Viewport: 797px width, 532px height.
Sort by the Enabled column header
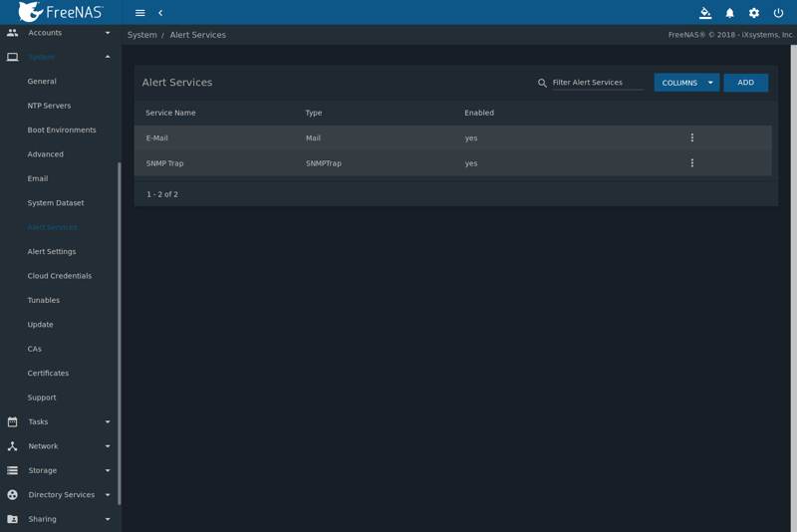479,113
